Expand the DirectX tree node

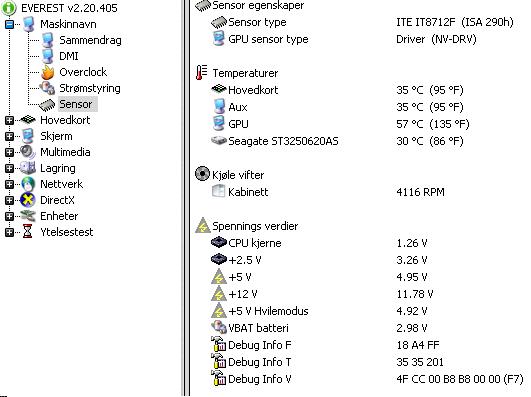pyautogui.click(x=9, y=200)
